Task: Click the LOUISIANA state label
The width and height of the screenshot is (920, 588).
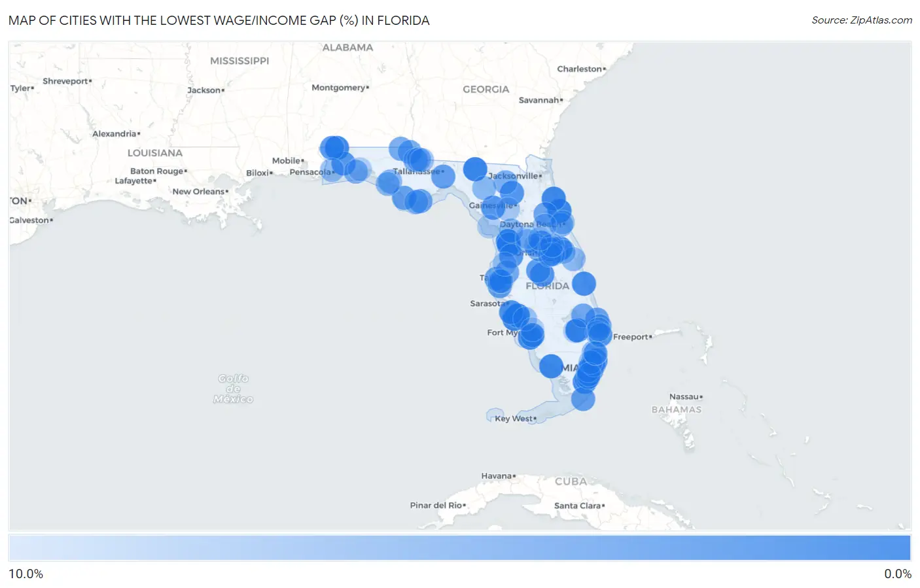Action: (155, 153)
